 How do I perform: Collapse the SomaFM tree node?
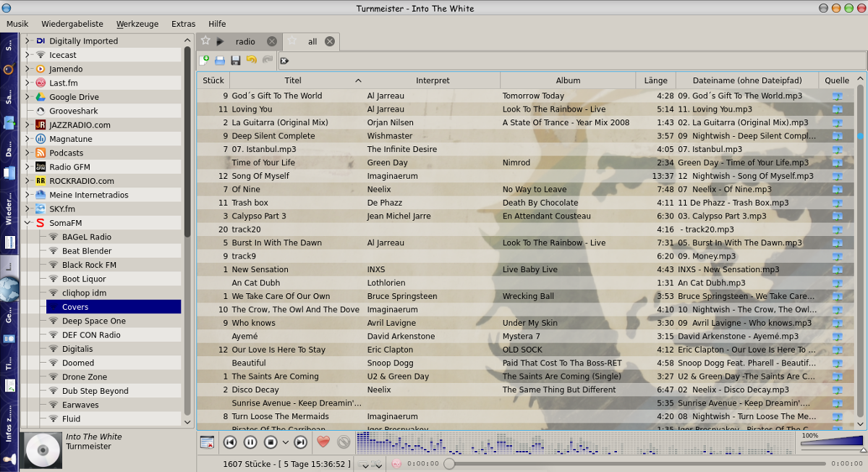[x=27, y=223]
